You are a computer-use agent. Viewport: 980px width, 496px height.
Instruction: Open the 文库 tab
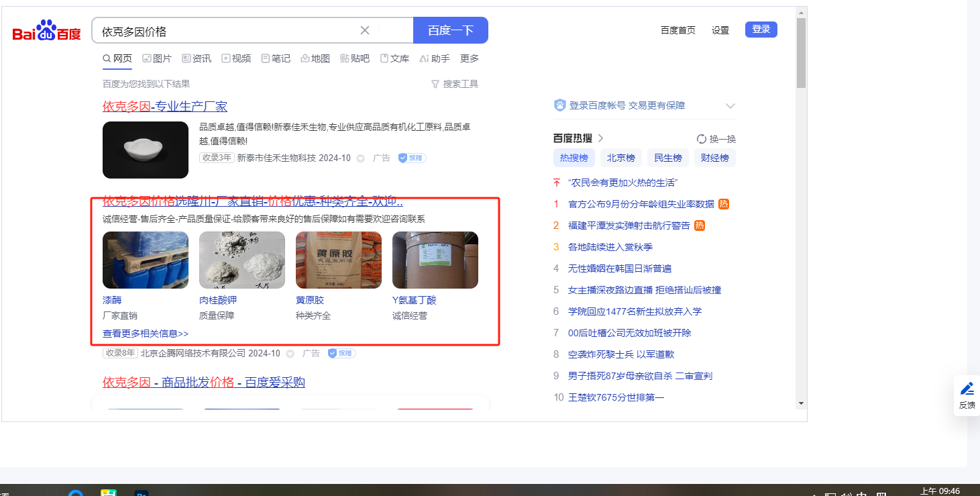tap(394, 58)
